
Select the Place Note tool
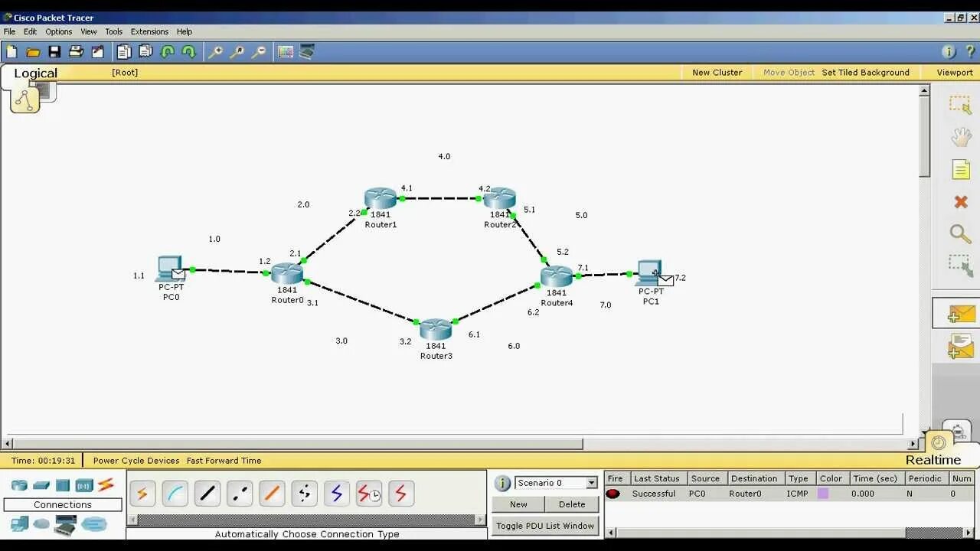(961, 169)
